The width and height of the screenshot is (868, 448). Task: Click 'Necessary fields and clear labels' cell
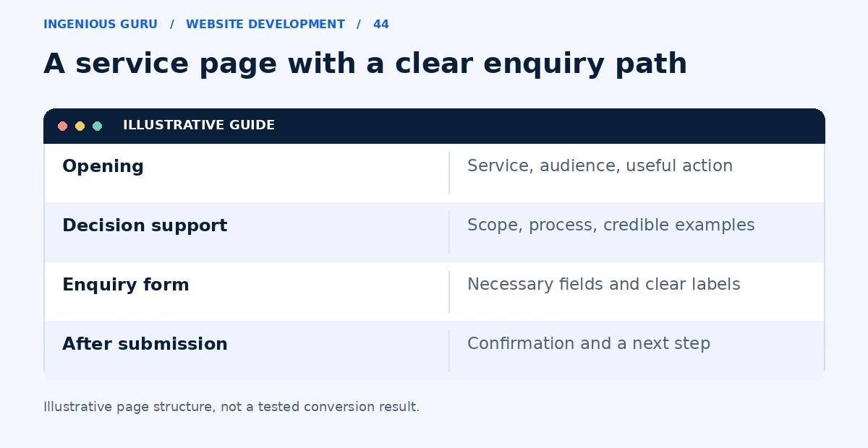click(x=603, y=285)
